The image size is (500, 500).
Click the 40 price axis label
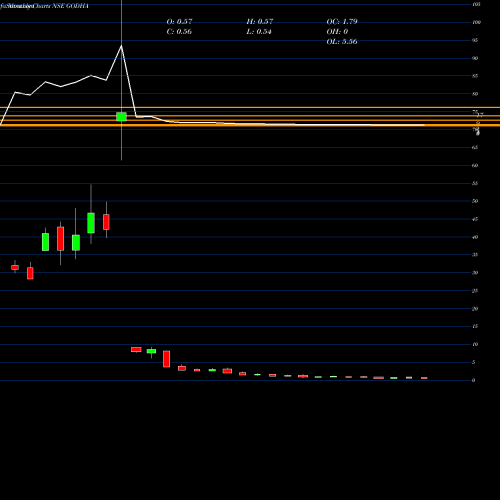475,237
